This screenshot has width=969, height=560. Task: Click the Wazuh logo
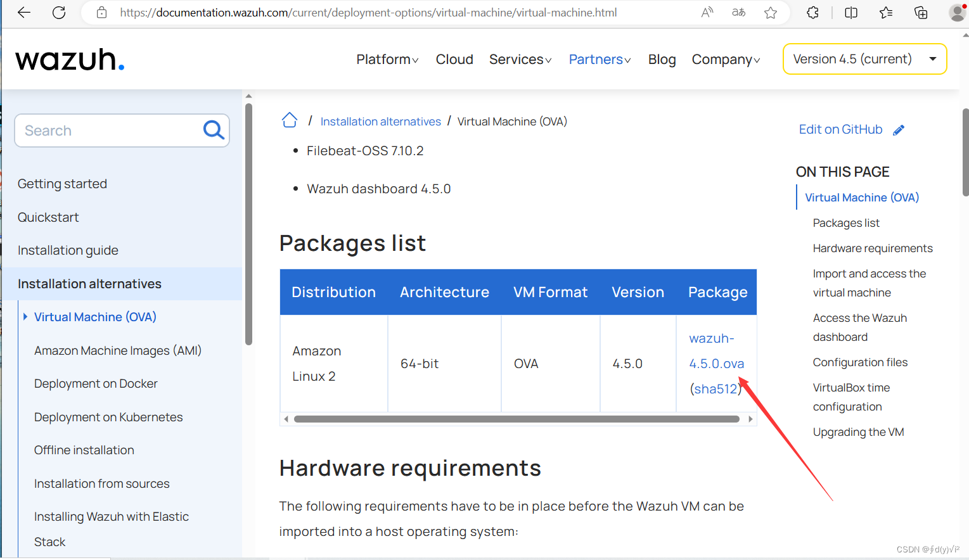pos(70,60)
